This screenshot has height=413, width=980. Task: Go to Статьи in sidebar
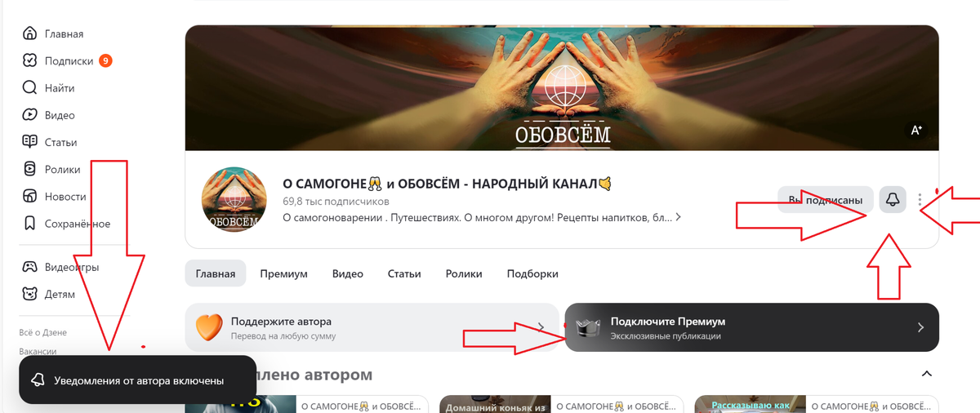pos(51,142)
